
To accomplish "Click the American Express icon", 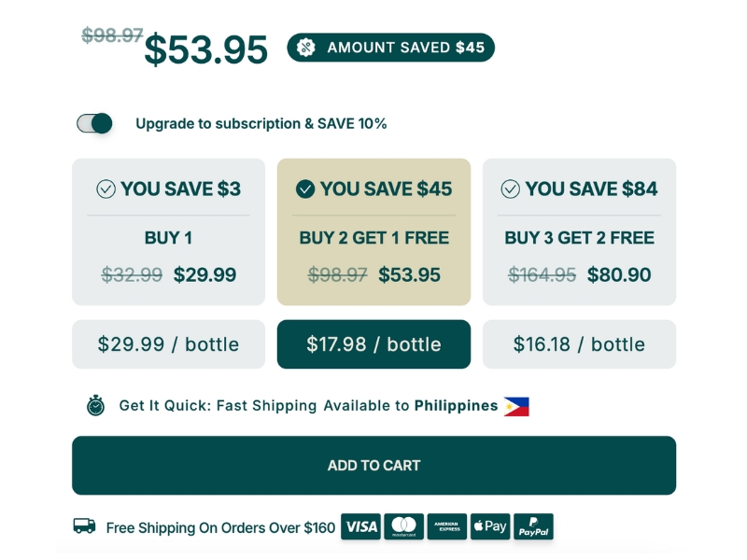I will [x=447, y=526].
